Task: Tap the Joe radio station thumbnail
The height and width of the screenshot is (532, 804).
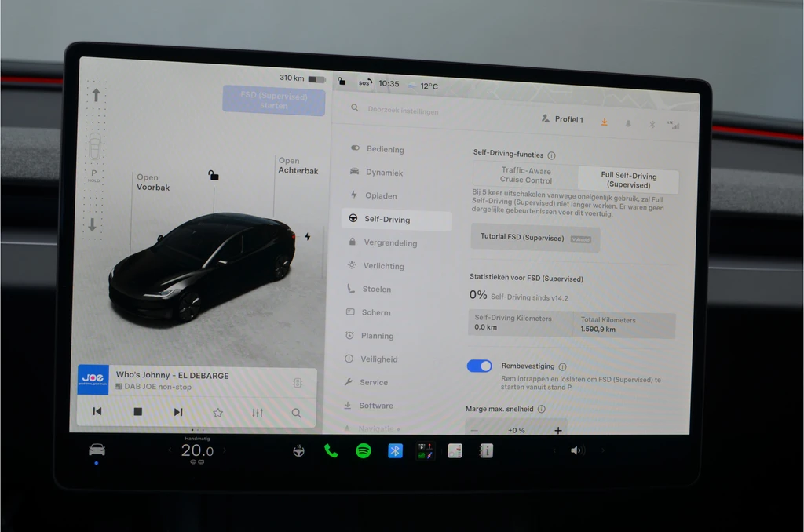Action: coord(93,380)
